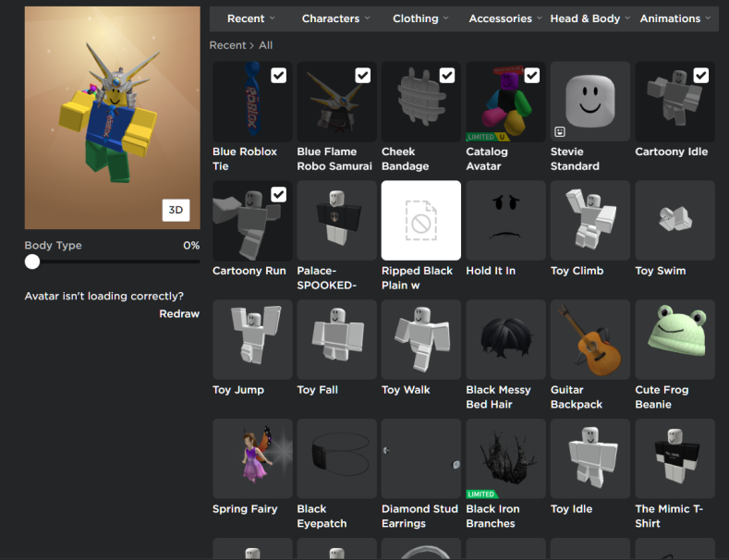Equip the Guitar Backpack accessory
This screenshot has height=560, width=729.
point(590,339)
